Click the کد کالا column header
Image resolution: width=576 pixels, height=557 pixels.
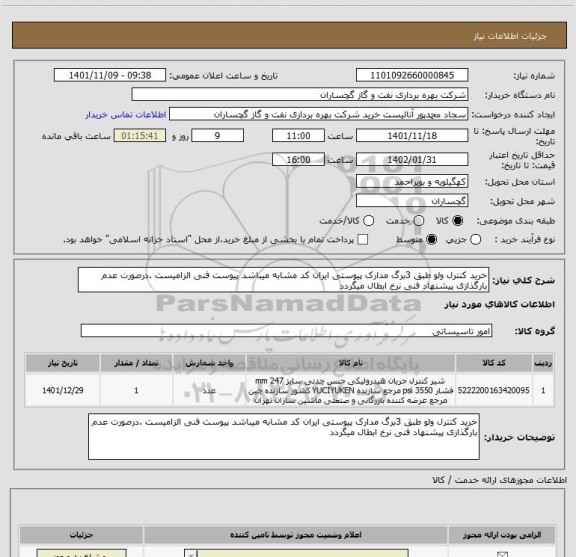pos(494,363)
